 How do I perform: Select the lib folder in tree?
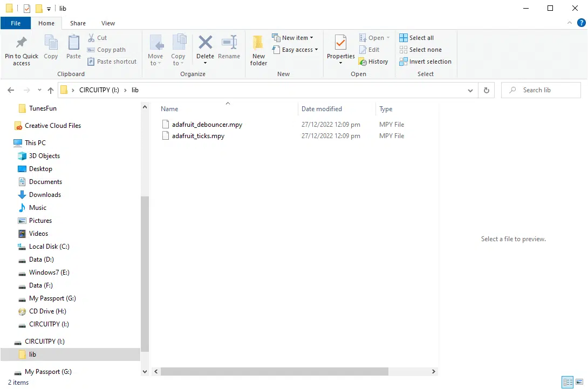point(70,354)
